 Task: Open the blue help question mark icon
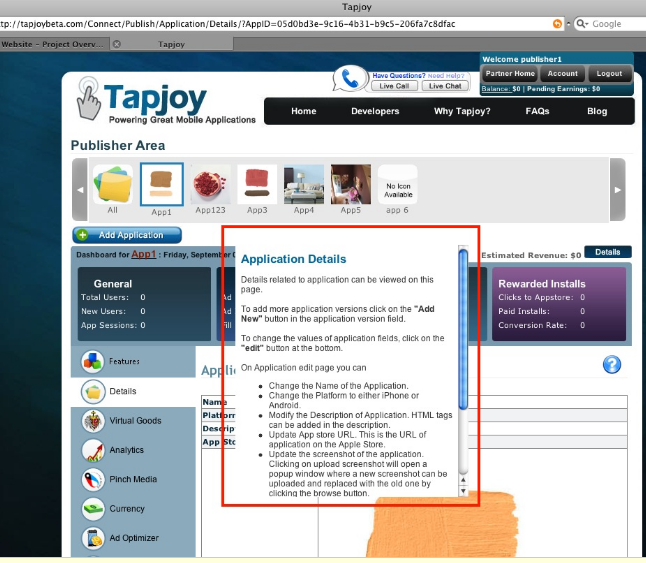pyautogui.click(x=612, y=364)
